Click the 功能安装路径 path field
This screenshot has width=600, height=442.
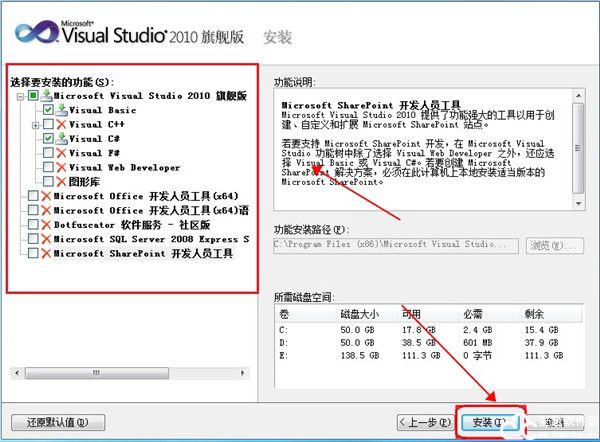(396, 245)
